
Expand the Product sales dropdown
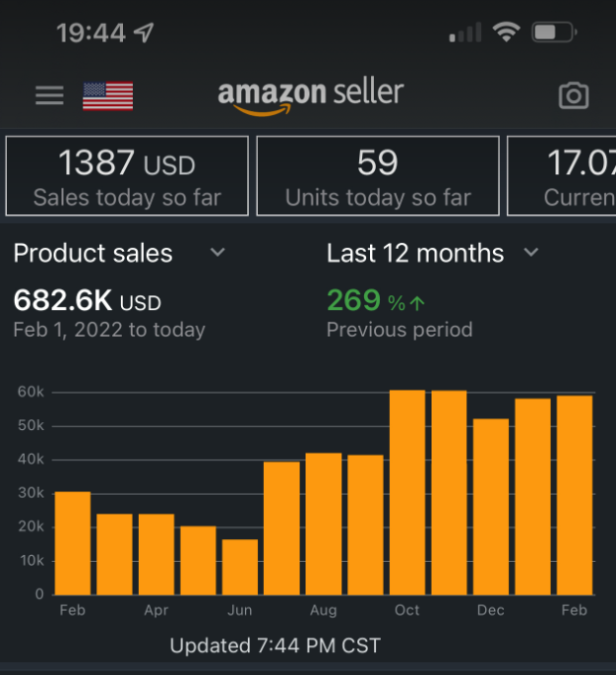(x=218, y=253)
